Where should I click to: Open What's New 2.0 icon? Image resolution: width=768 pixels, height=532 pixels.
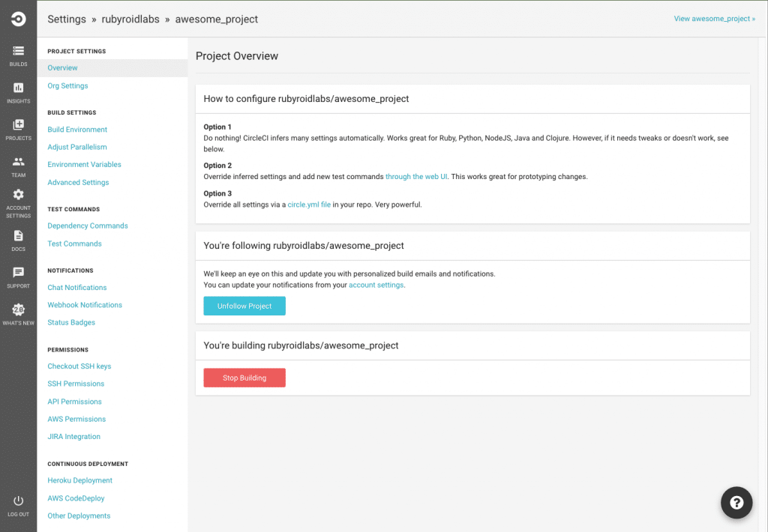(x=18, y=310)
